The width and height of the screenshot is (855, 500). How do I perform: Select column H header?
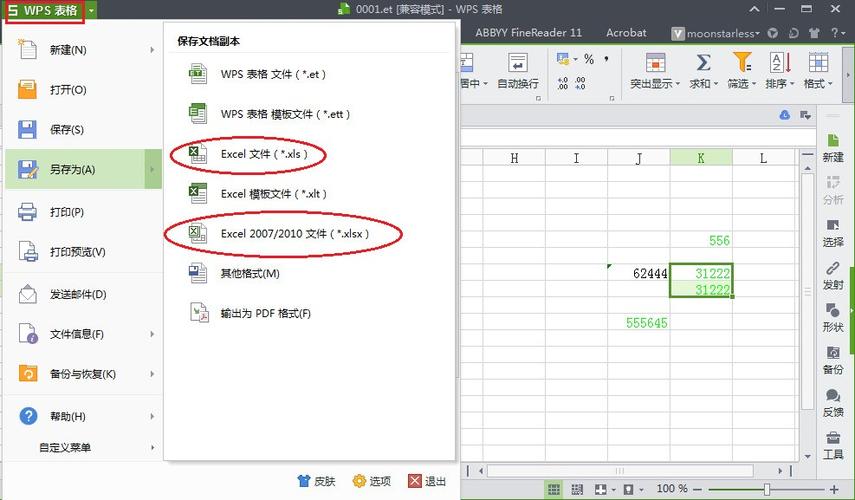(514, 158)
